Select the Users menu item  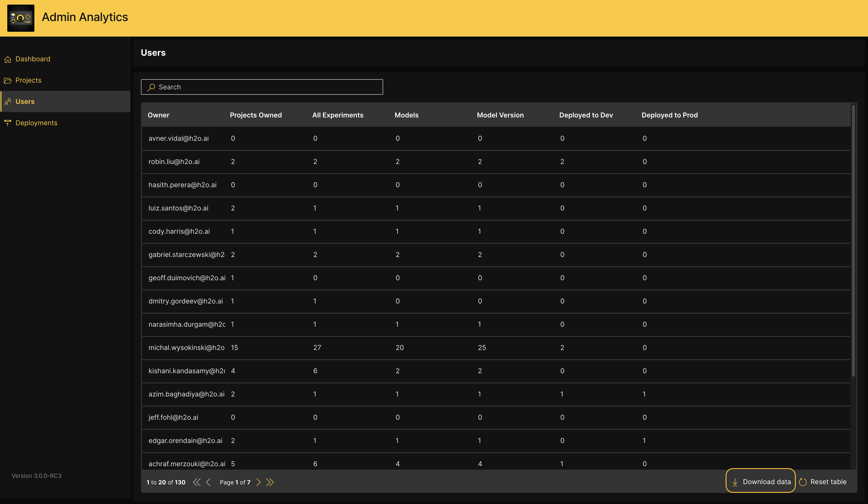coord(25,102)
